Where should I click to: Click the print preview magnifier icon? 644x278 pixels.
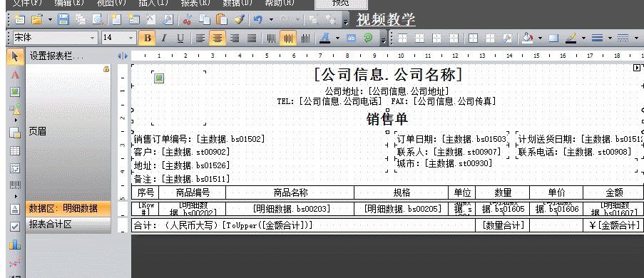coord(97,19)
